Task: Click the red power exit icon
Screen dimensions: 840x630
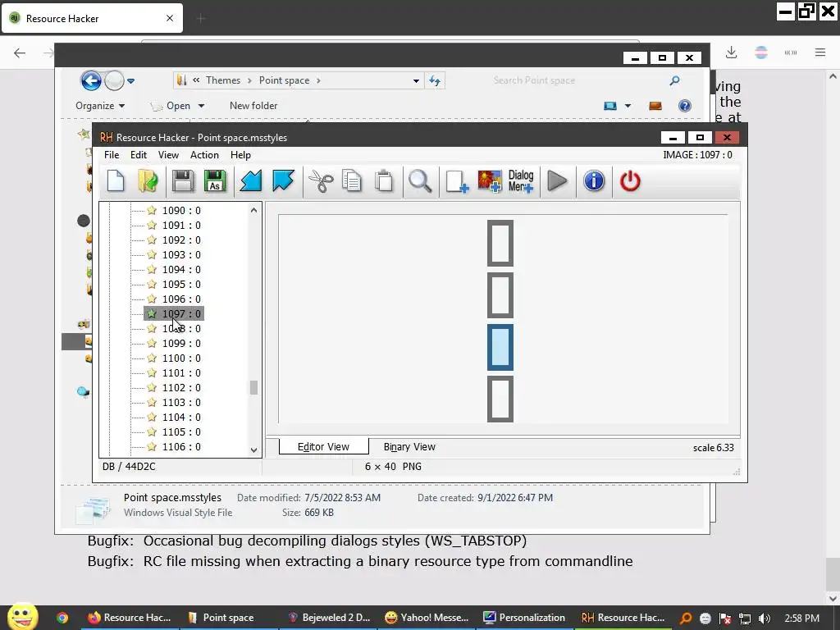Action: tap(630, 181)
